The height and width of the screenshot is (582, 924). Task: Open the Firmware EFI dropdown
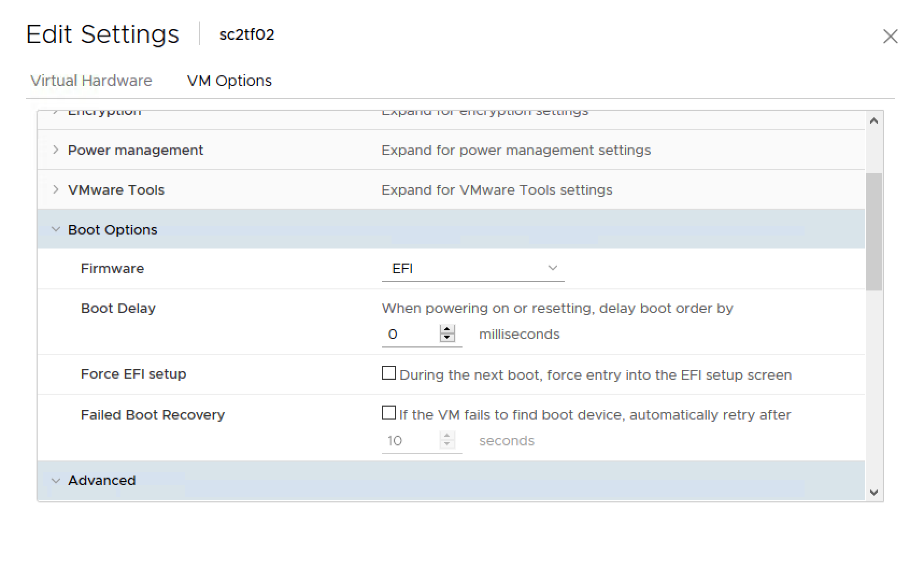pos(473,268)
